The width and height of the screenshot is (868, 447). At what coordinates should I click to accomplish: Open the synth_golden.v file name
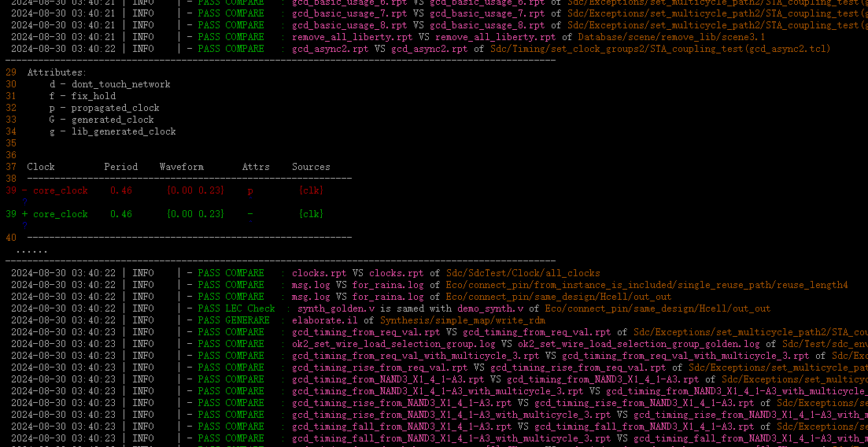335,308
